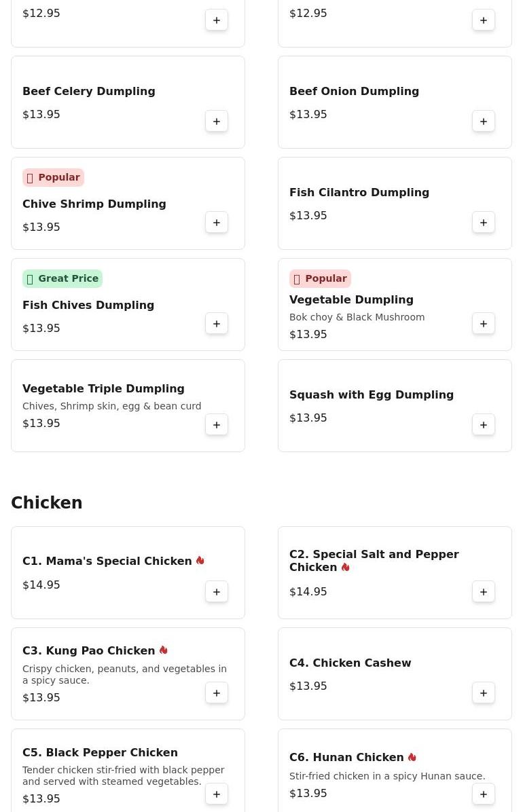Image resolution: width=523 pixels, height=812 pixels.
Task: Open C6. Hunan Chicken item title
Action: click(346, 757)
